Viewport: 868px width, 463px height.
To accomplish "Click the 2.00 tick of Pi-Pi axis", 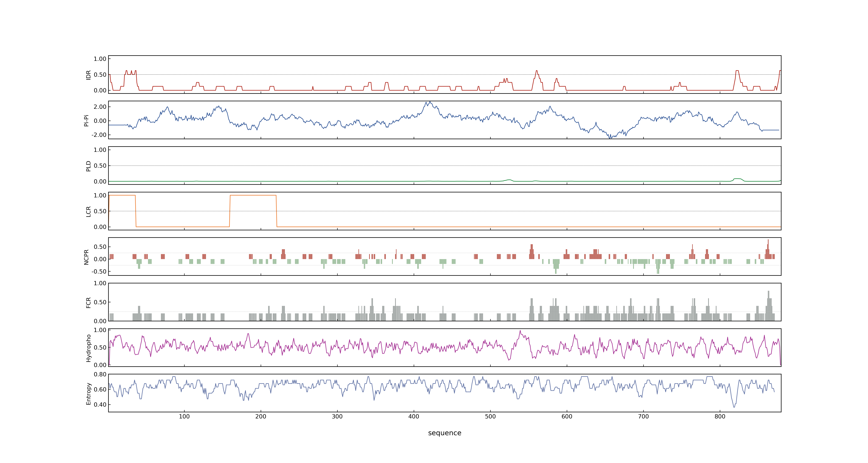I will coord(100,107).
